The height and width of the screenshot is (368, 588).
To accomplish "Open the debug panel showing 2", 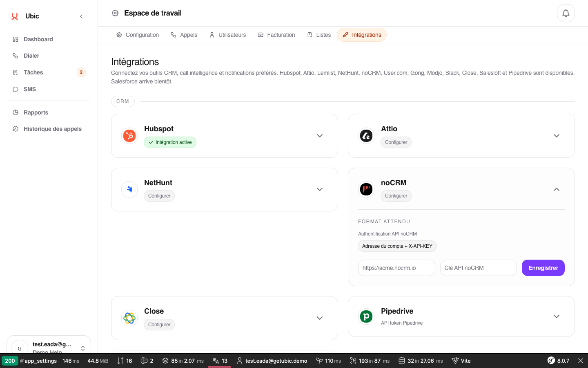I will pos(147,361).
